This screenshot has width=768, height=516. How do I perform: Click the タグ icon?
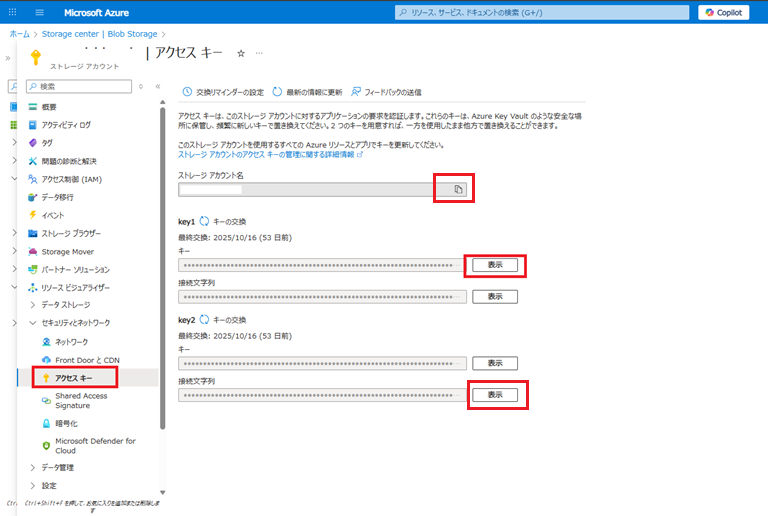pyautogui.click(x=33, y=143)
